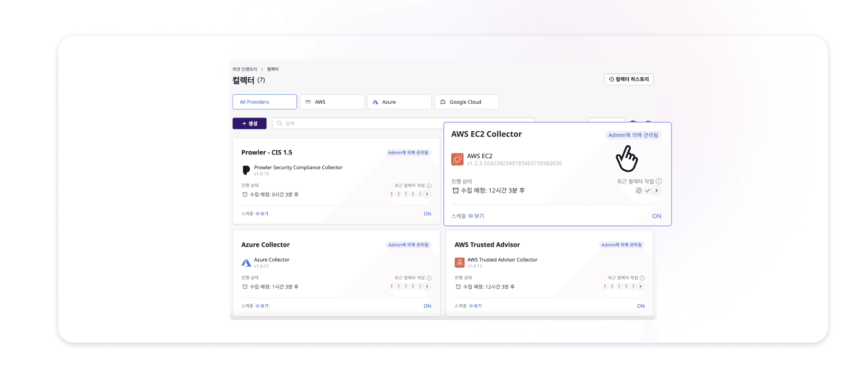The width and height of the screenshot is (868, 374).
Task: Click the + 생성 create button
Action: click(249, 123)
